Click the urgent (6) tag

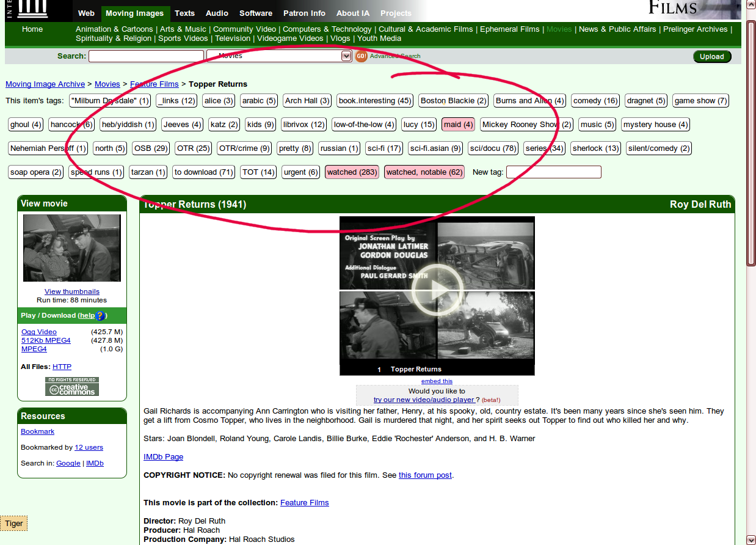(x=301, y=172)
